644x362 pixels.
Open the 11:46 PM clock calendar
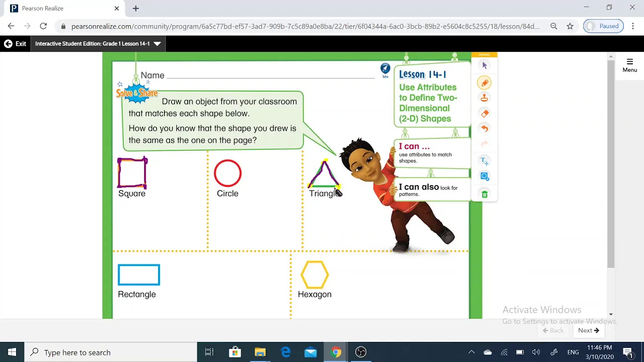pos(599,352)
